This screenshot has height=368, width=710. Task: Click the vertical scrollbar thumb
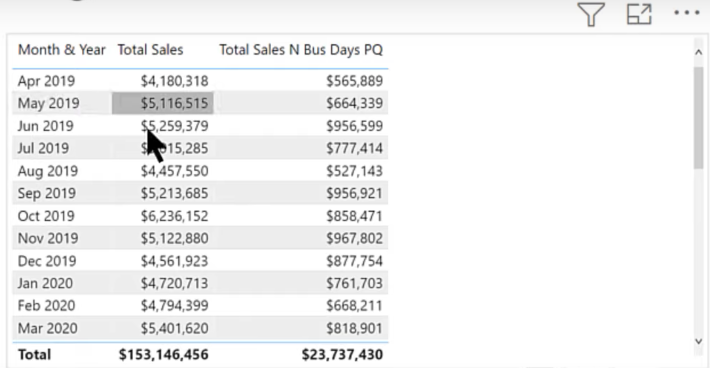pyautogui.click(x=699, y=118)
